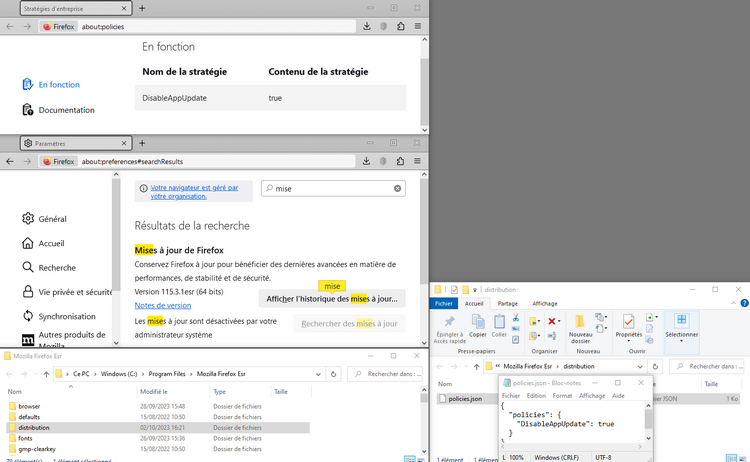Go up one level in distribution Explorer window

point(476,366)
